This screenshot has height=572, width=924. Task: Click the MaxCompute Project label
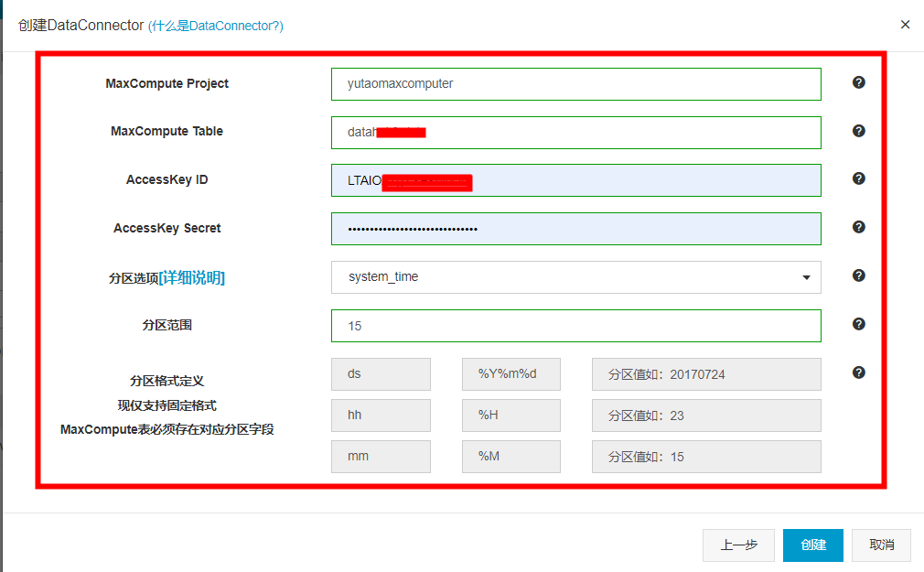(167, 83)
